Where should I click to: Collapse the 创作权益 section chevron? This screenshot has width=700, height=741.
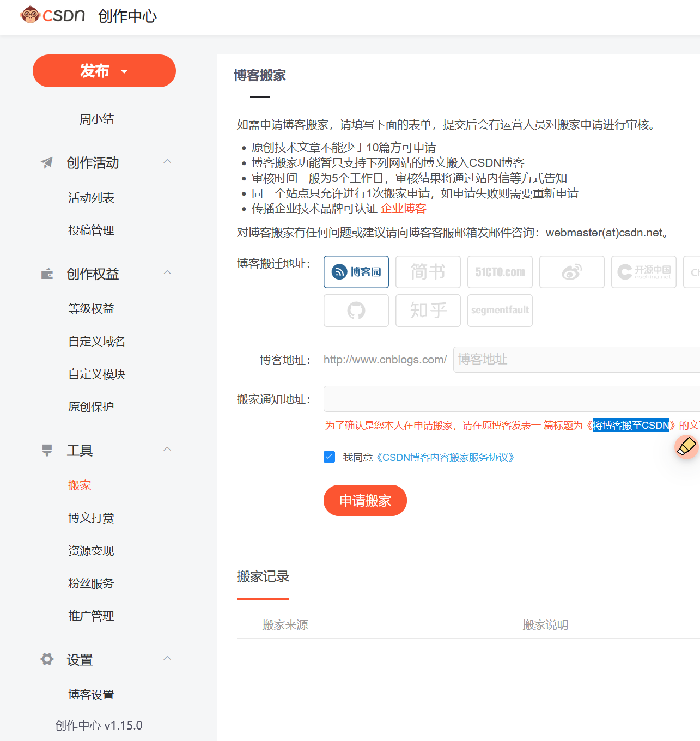click(x=168, y=272)
